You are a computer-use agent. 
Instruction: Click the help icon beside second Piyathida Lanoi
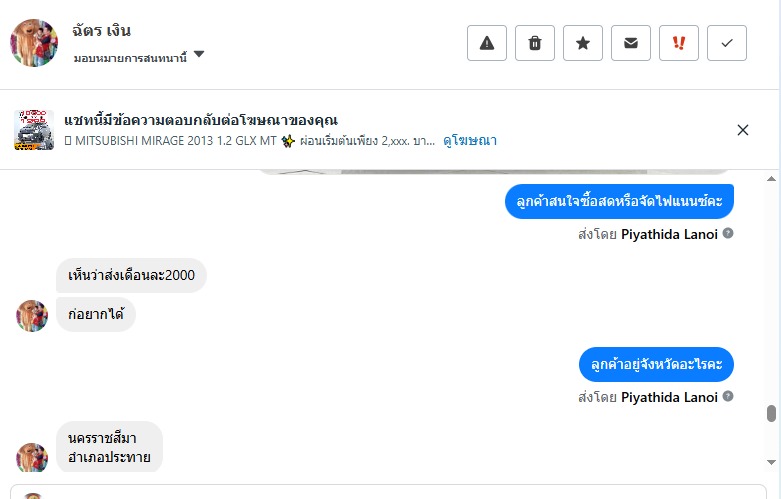tap(728, 396)
